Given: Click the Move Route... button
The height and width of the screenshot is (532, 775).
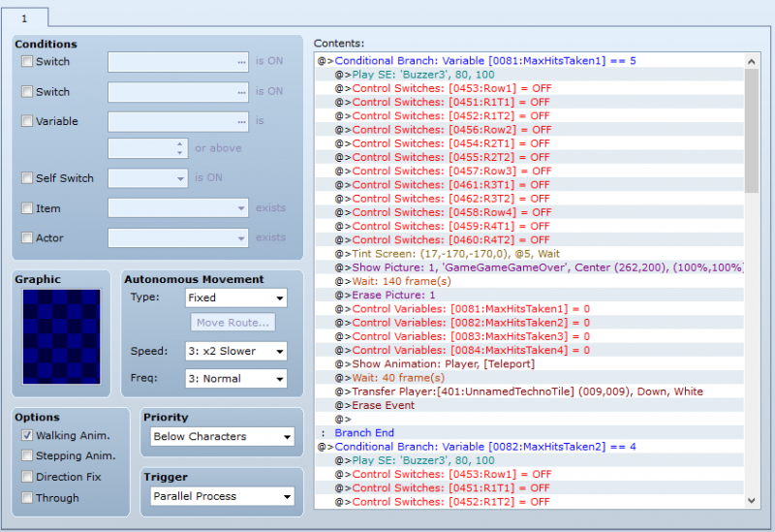Looking at the screenshot, I should coord(232,323).
